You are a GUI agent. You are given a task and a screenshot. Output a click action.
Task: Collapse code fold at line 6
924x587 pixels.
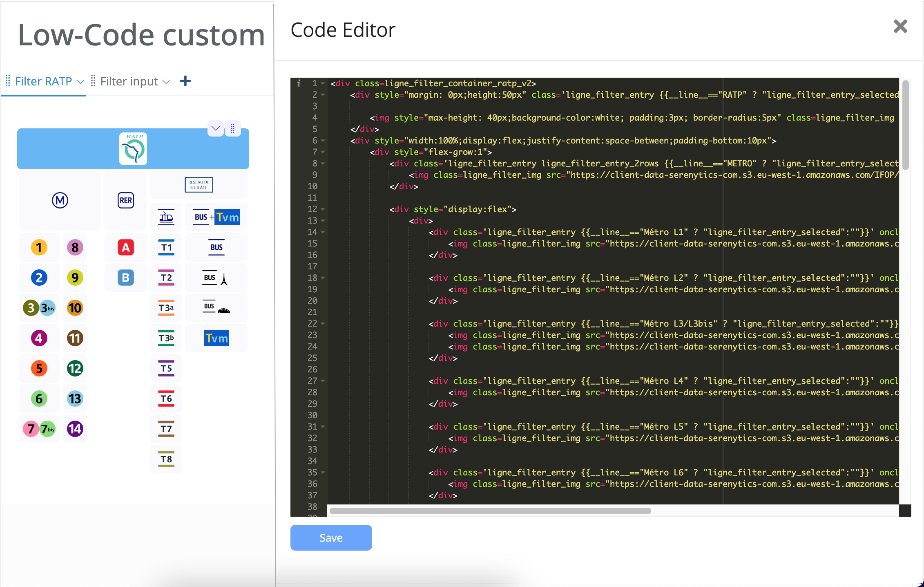point(323,140)
